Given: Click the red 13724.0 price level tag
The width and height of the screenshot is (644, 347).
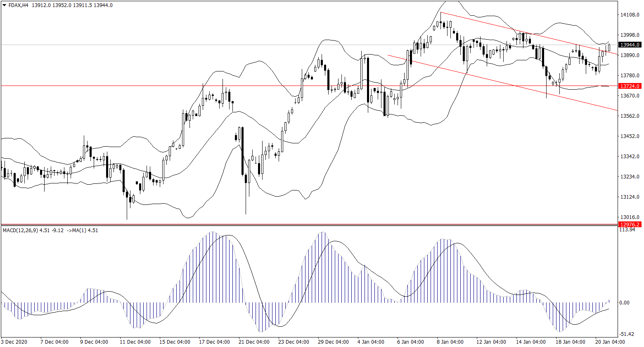Looking at the screenshot, I should (x=630, y=86).
